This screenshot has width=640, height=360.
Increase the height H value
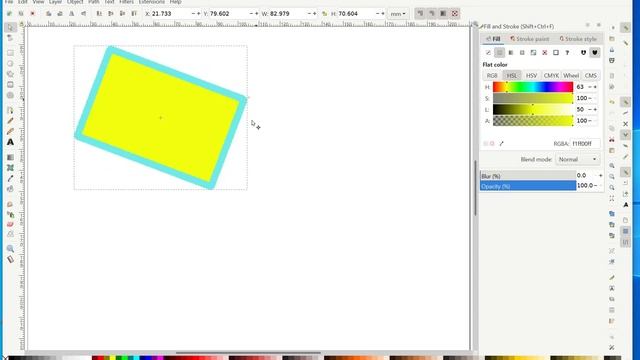383,13
